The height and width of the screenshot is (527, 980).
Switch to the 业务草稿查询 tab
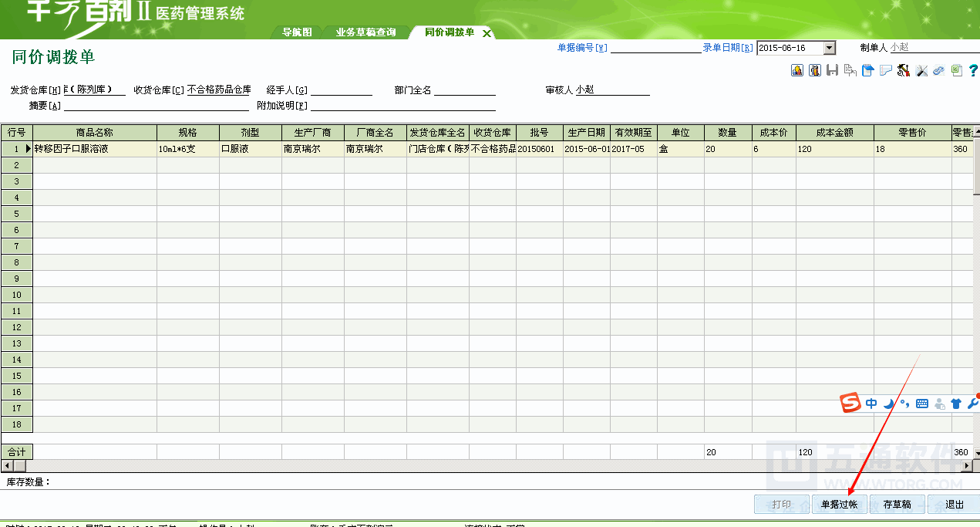366,32
